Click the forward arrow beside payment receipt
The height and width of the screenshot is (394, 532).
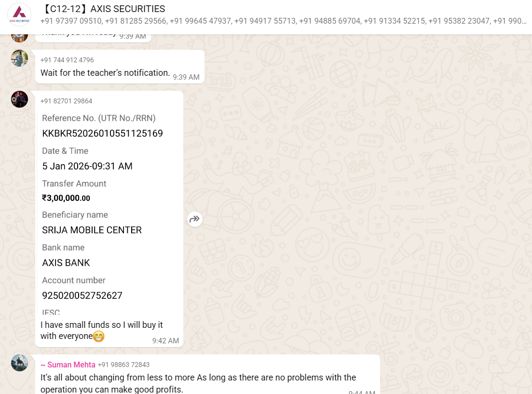coord(195,219)
